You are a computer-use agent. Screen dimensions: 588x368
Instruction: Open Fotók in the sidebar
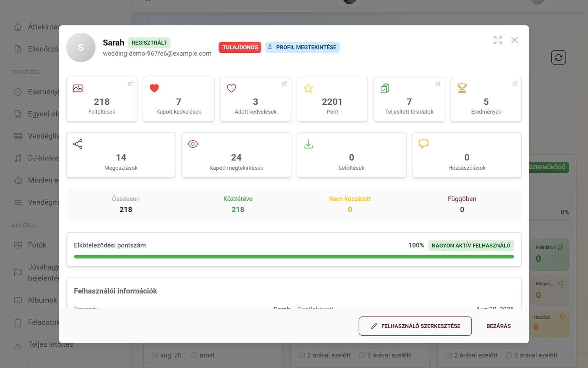click(31, 245)
